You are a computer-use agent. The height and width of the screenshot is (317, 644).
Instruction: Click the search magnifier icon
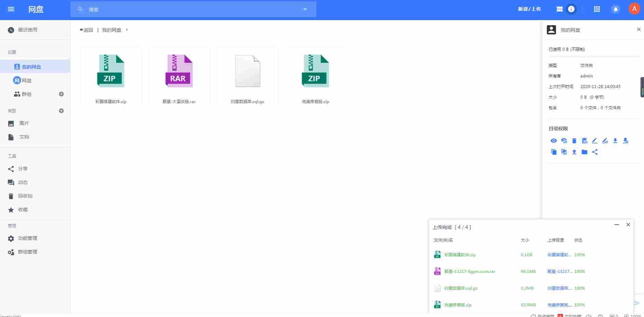80,9
